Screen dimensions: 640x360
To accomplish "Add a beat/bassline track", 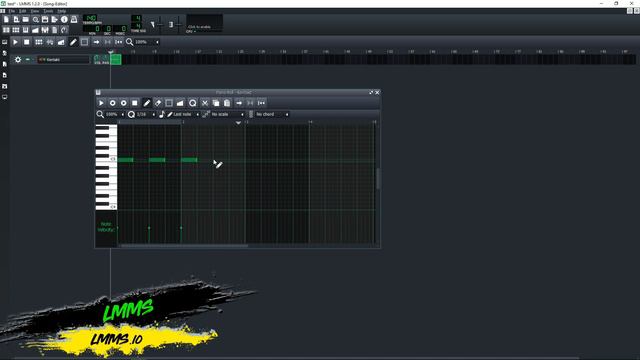I will [39, 42].
